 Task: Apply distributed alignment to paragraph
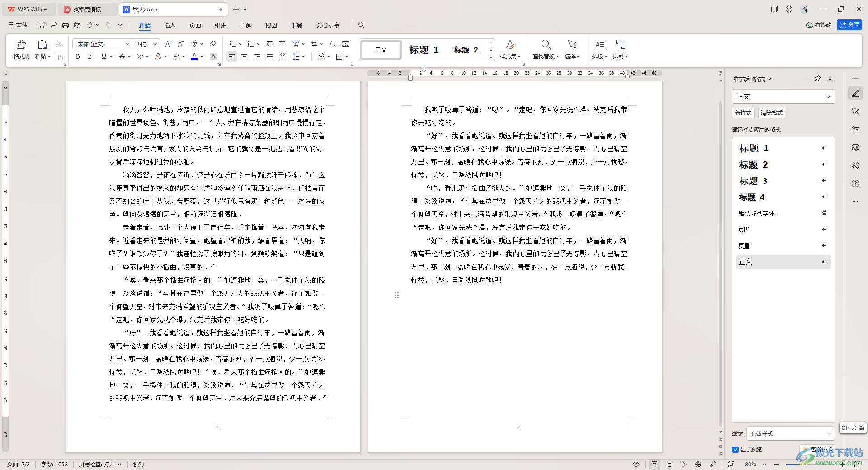pos(283,56)
